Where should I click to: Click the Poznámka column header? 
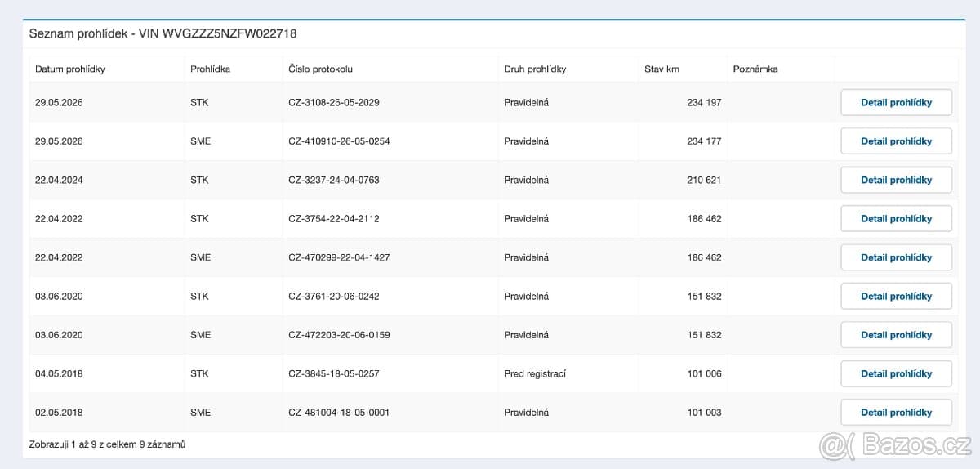pyautogui.click(x=755, y=69)
